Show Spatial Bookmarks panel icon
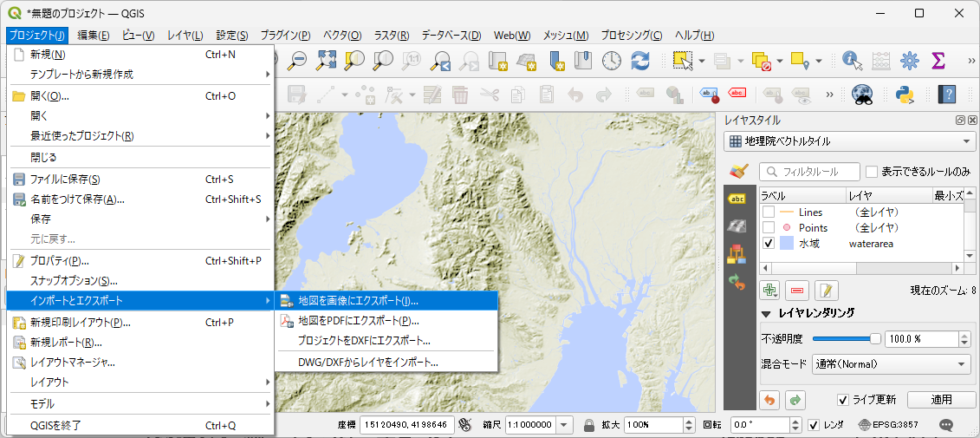 [x=583, y=60]
